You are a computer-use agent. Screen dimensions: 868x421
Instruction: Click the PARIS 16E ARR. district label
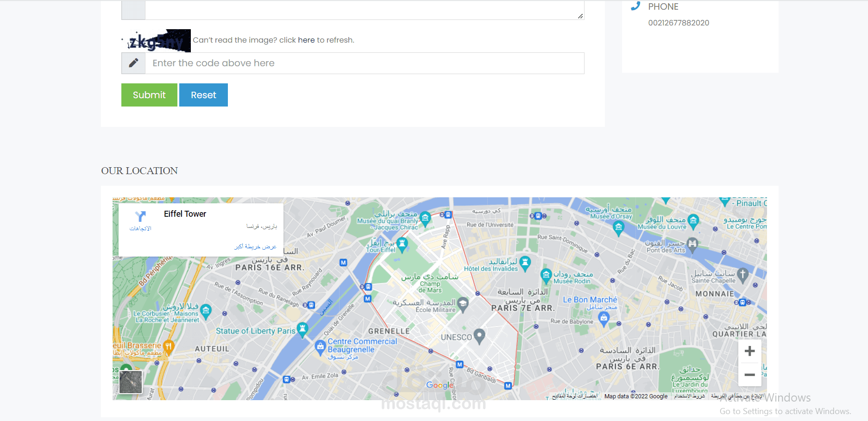click(270, 268)
